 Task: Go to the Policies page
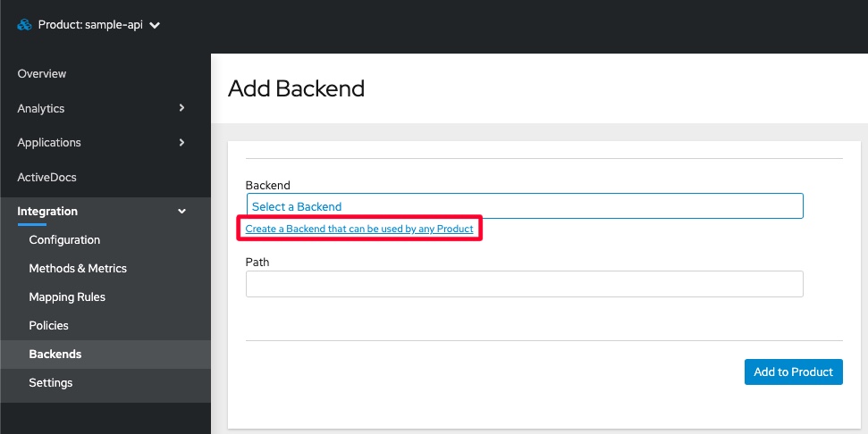tap(48, 325)
